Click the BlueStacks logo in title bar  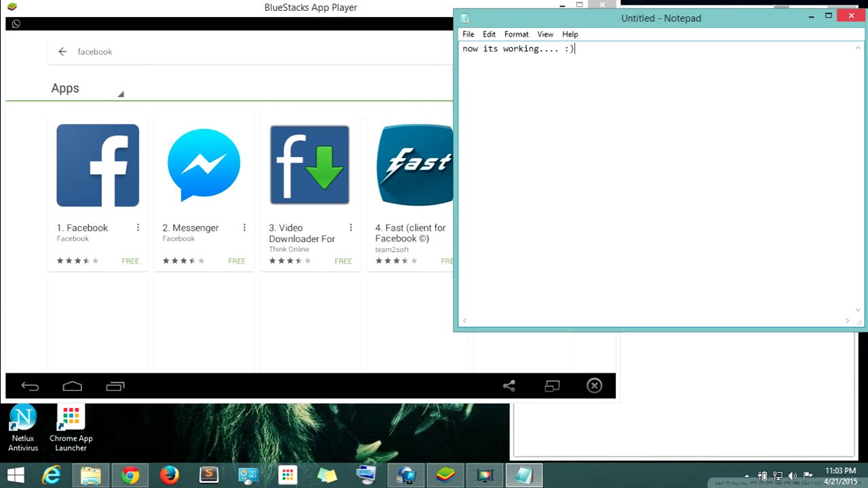pos(12,7)
